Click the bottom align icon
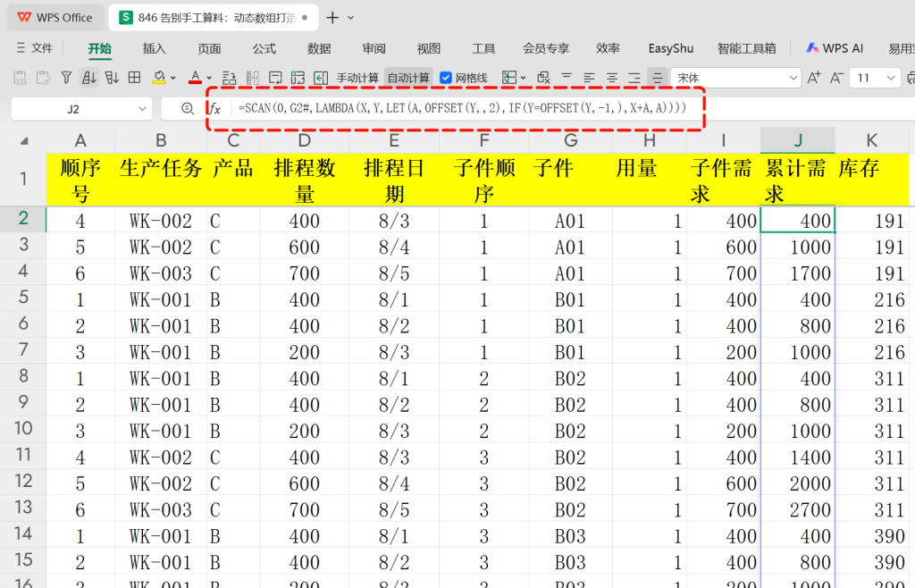Viewport: 915px width, 588px height. point(634,78)
